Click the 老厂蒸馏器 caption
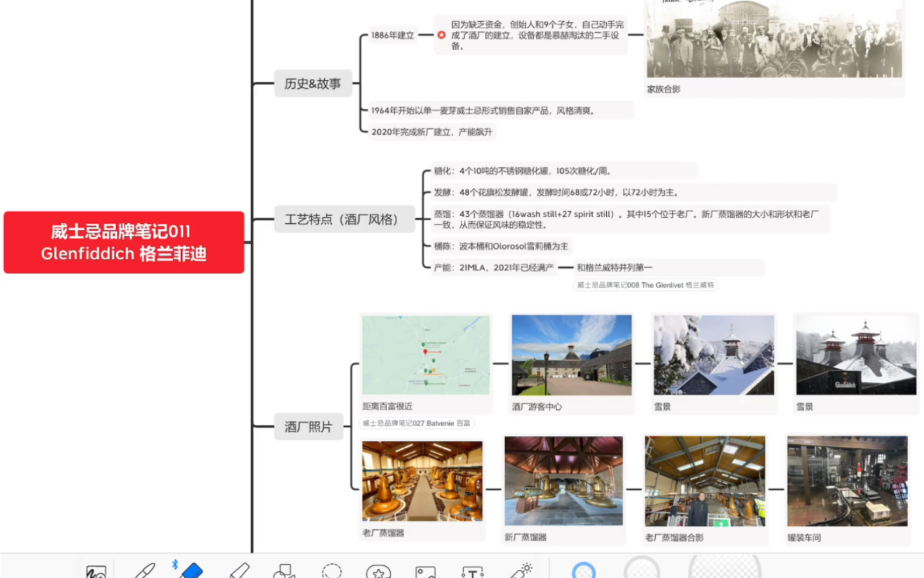Image resolution: width=924 pixels, height=578 pixels. coord(383,533)
